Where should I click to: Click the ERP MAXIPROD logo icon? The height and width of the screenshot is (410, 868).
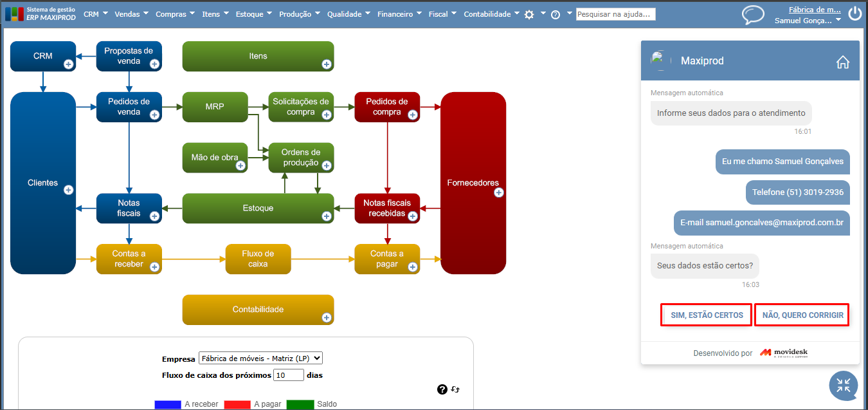(x=14, y=14)
